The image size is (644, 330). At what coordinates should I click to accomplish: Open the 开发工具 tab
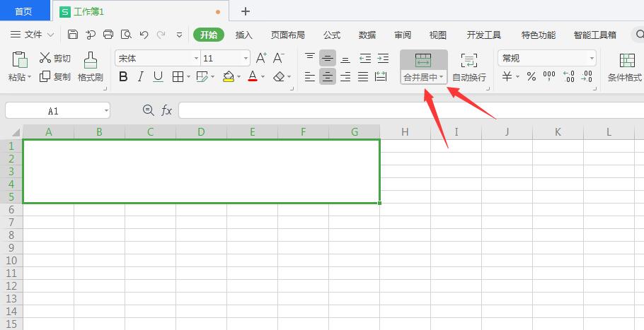[x=484, y=35]
